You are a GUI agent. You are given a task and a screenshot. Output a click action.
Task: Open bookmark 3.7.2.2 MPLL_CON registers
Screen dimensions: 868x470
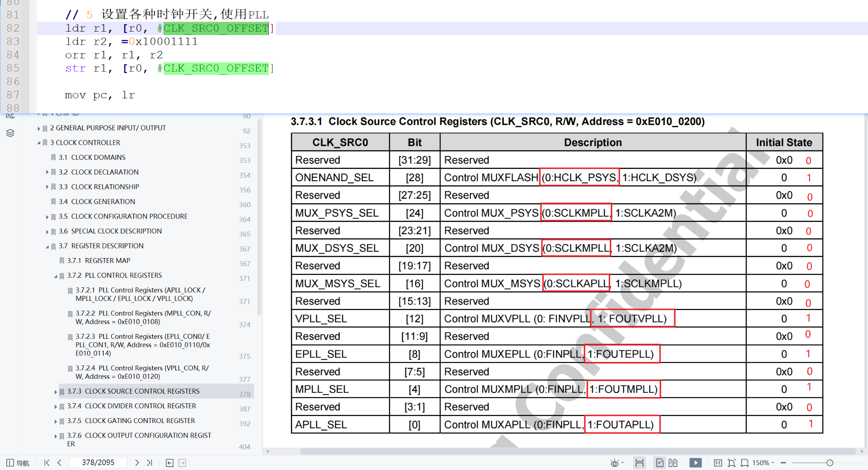(143, 318)
